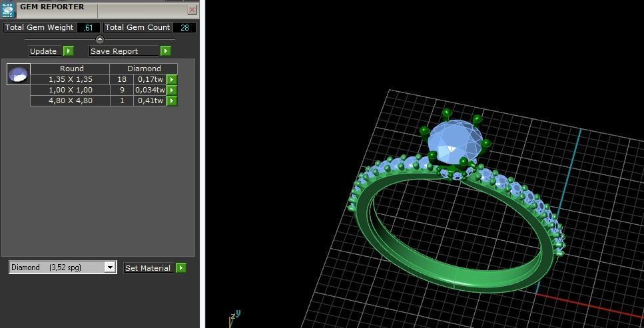This screenshot has width=644, height=328.
Task: Click the Gem Reporter panel icon
Action: coord(8,9)
